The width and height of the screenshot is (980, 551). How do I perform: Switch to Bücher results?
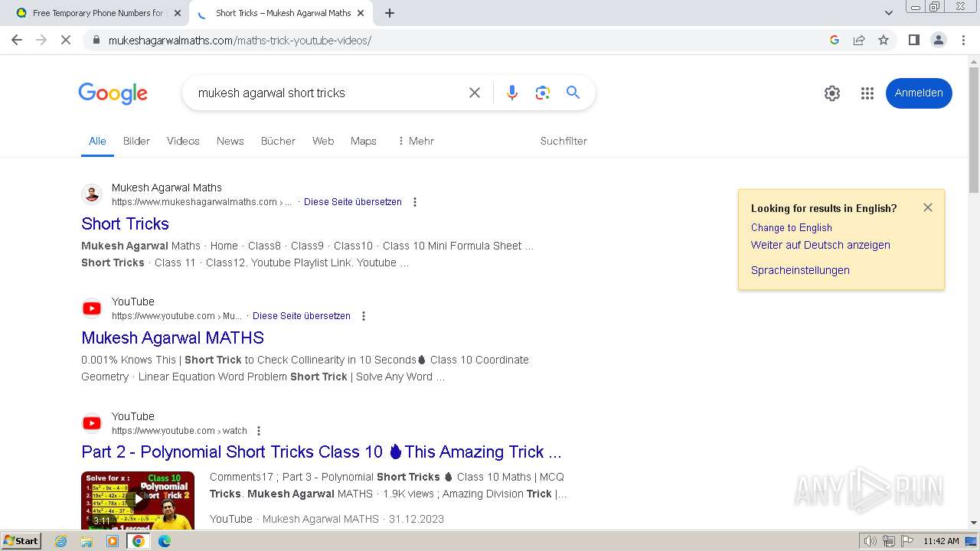tap(278, 141)
